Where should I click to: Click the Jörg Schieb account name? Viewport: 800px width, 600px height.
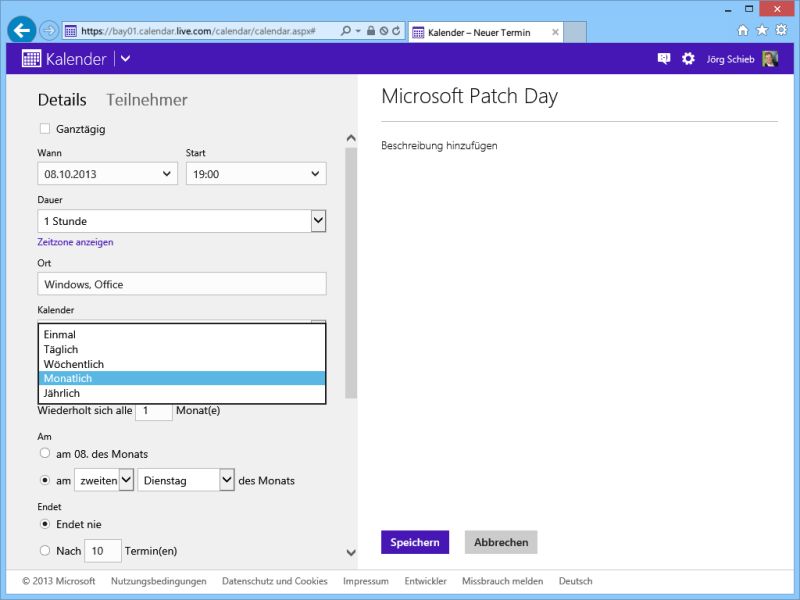730,59
